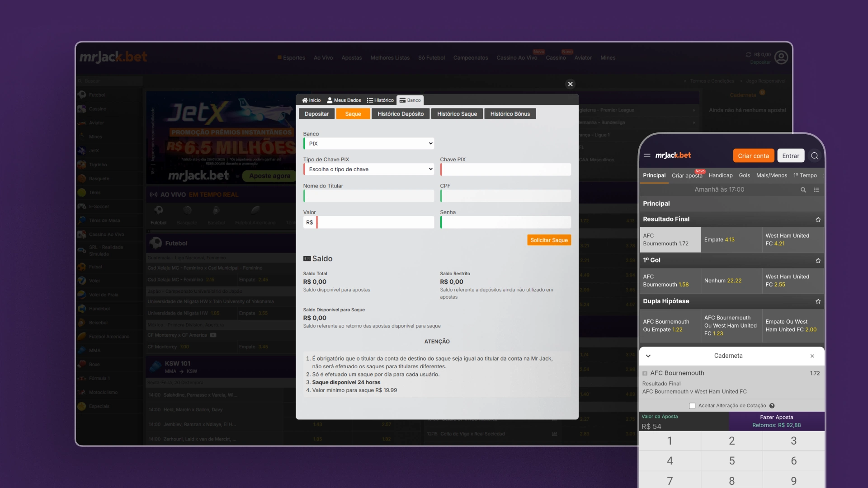Image resolution: width=868 pixels, height=488 pixels.
Task: Remove AFC Bournemouth bet from Caderneta
Action: (645, 374)
